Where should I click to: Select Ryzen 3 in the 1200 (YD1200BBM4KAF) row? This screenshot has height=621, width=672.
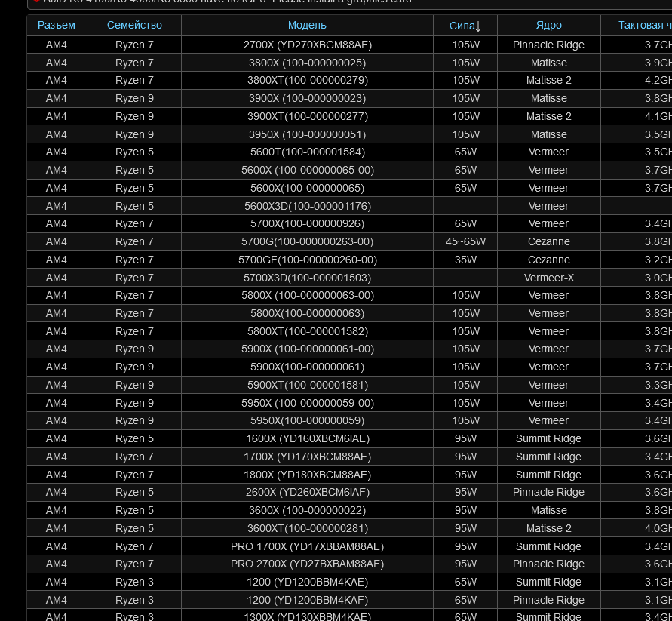pos(134,600)
